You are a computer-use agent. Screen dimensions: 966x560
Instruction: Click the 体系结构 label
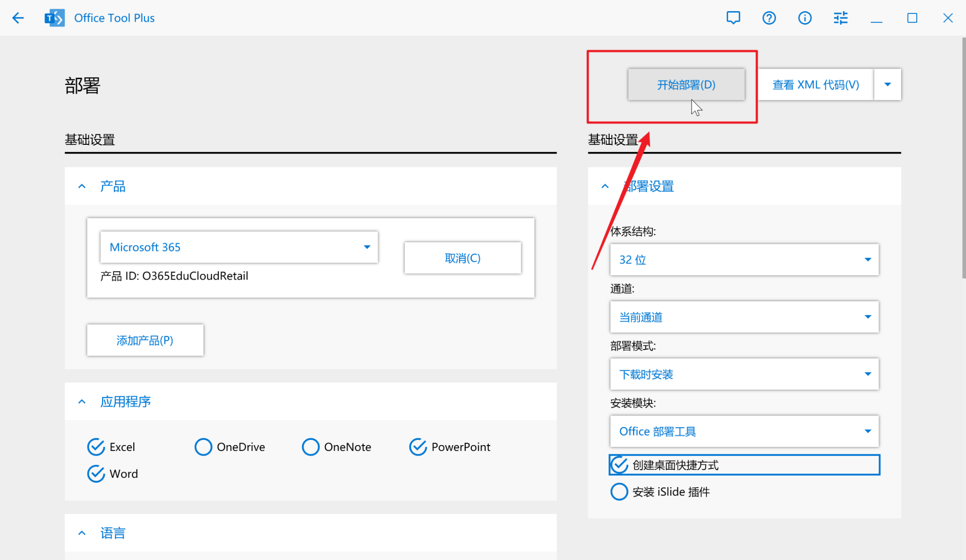click(x=633, y=232)
